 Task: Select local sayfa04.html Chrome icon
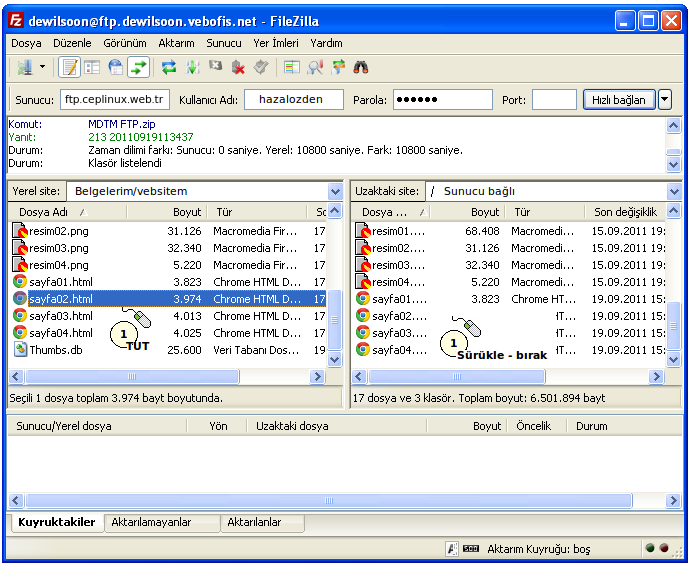click(20, 332)
